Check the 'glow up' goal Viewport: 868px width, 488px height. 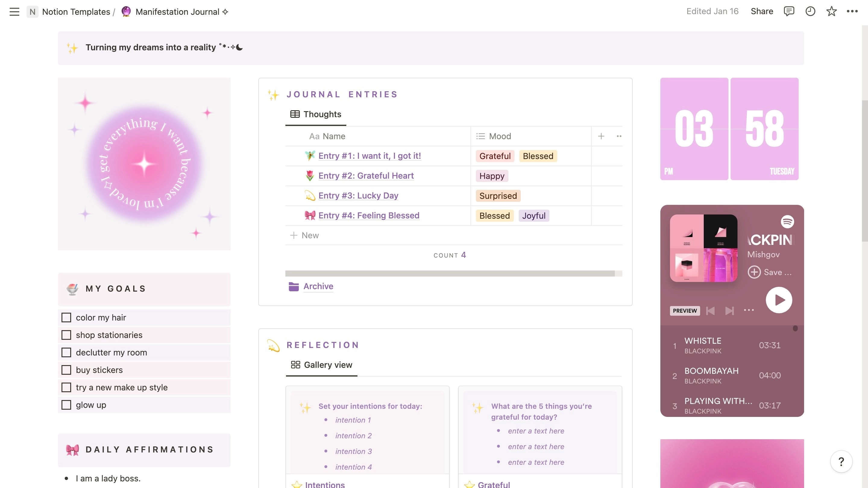point(66,405)
